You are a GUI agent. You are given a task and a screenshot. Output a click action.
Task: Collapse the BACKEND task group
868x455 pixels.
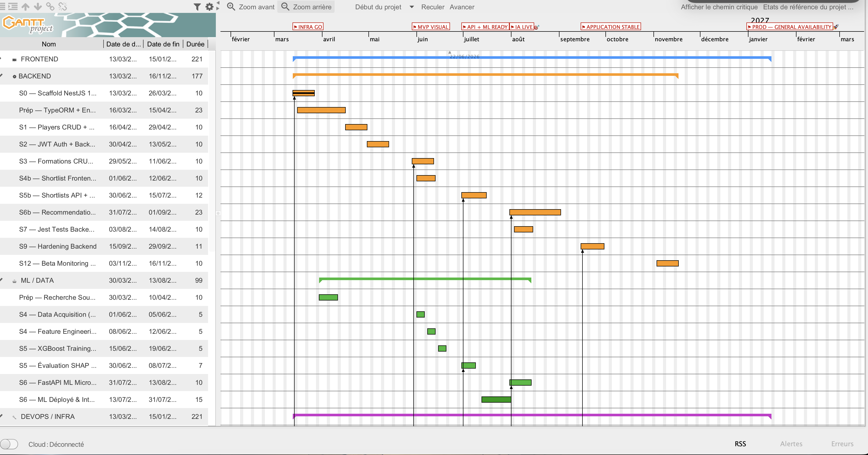click(2, 76)
